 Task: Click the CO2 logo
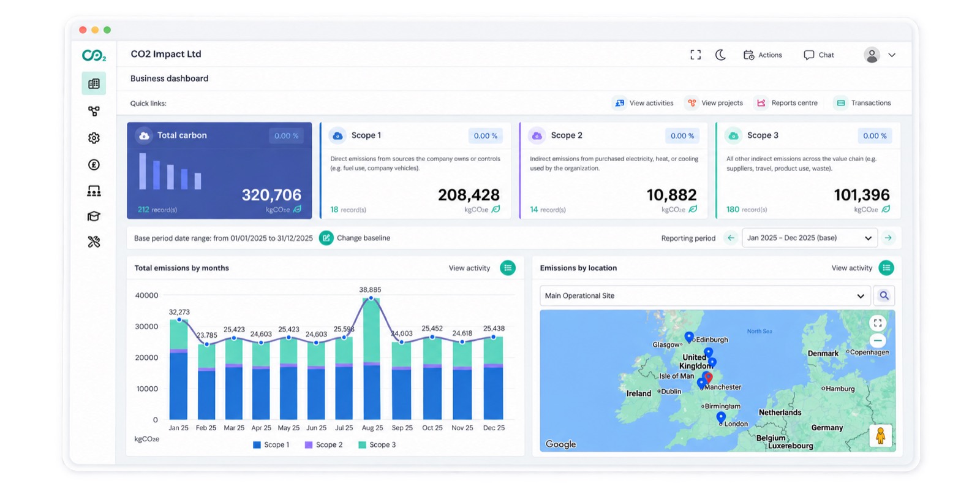point(94,55)
